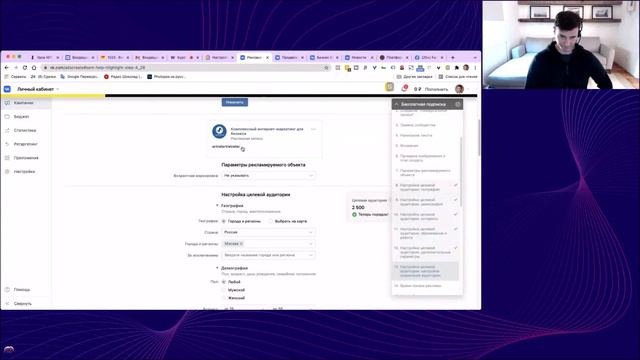Select hint step 10 interests settings
640x360 pixels.
(425, 217)
